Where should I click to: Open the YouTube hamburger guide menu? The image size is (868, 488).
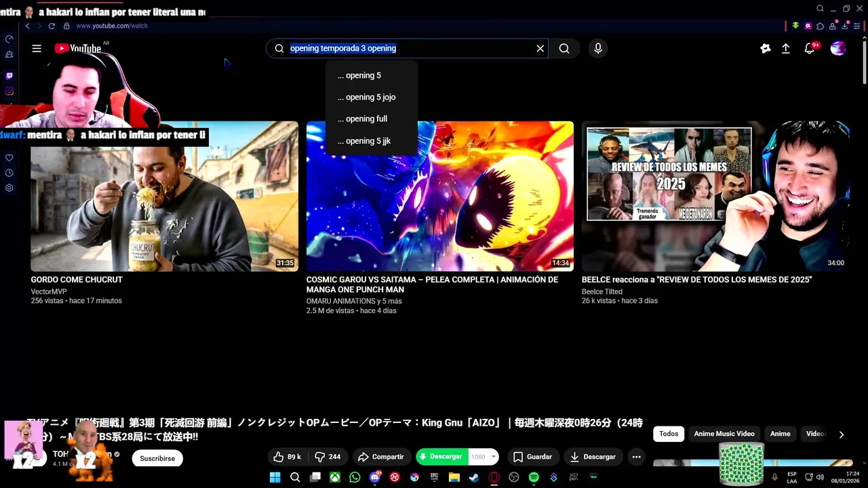click(x=37, y=48)
